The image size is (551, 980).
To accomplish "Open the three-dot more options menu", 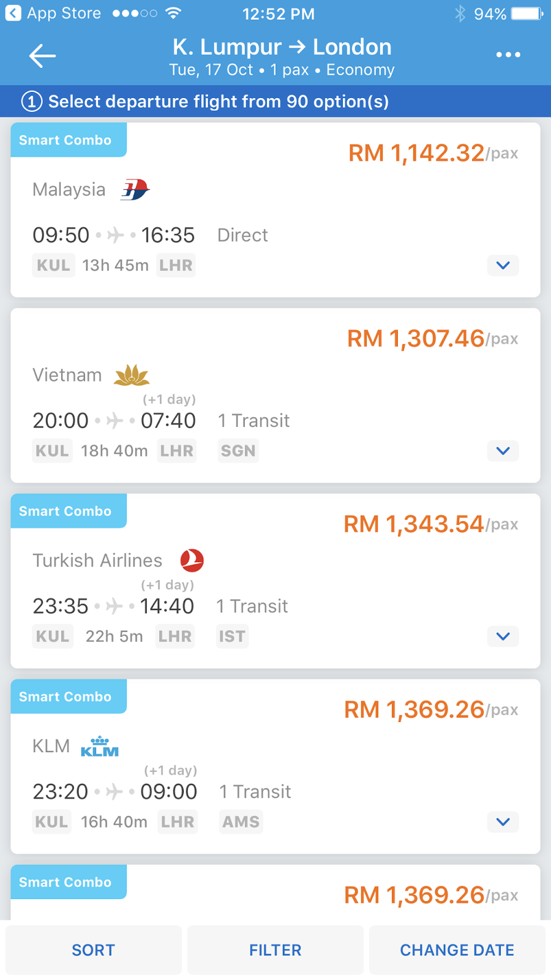I will (508, 55).
